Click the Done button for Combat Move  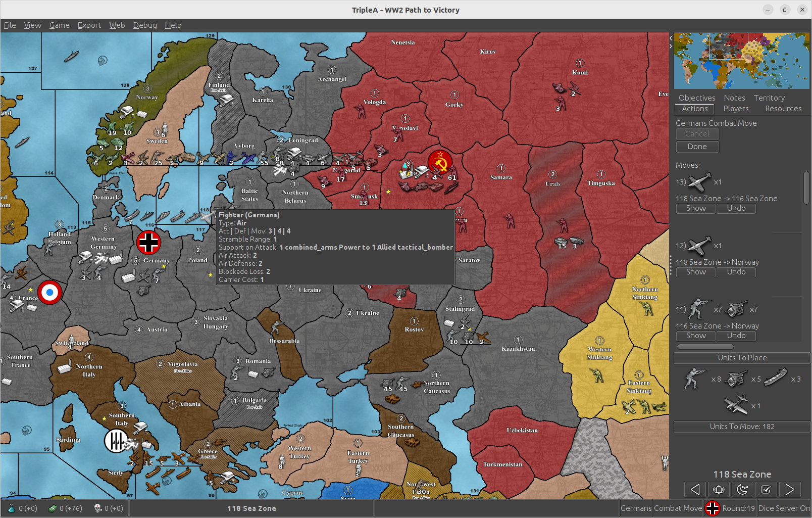click(697, 147)
